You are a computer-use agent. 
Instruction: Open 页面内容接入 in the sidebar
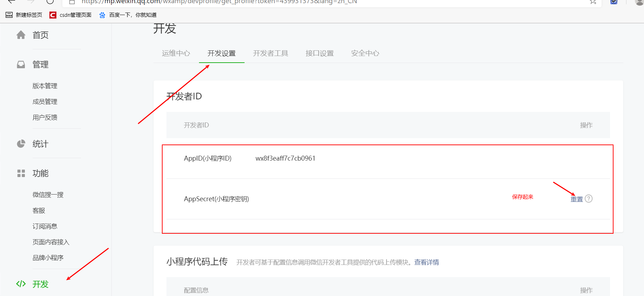point(51,242)
